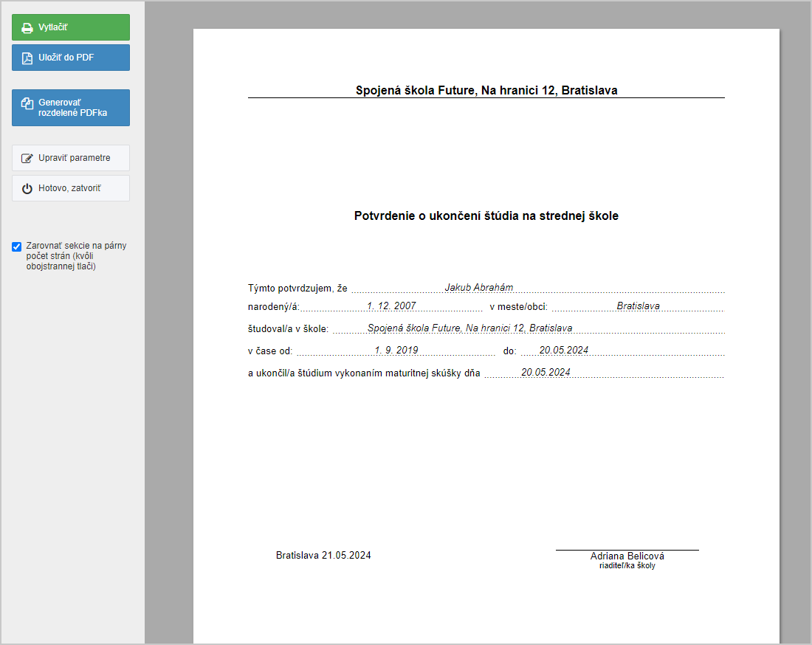Click the student name Jakub Abrahám
Image resolution: width=812 pixels, height=645 pixels.
click(479, 287)
